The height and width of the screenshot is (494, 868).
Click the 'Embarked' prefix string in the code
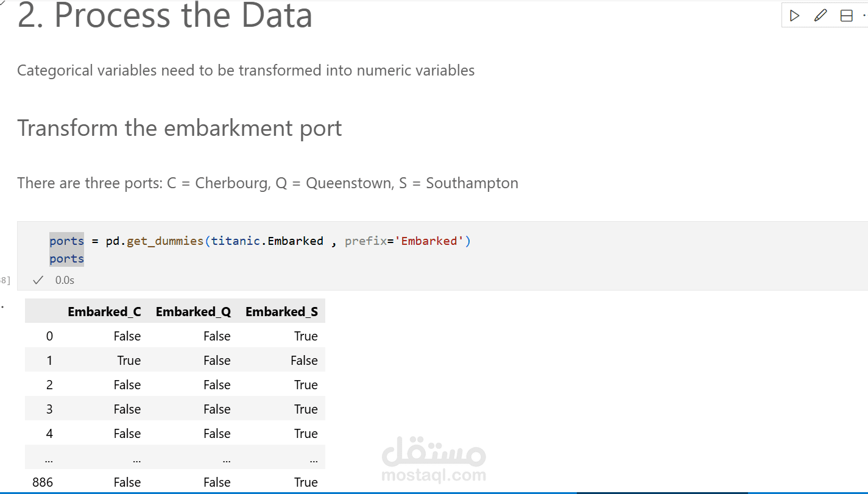429,241
